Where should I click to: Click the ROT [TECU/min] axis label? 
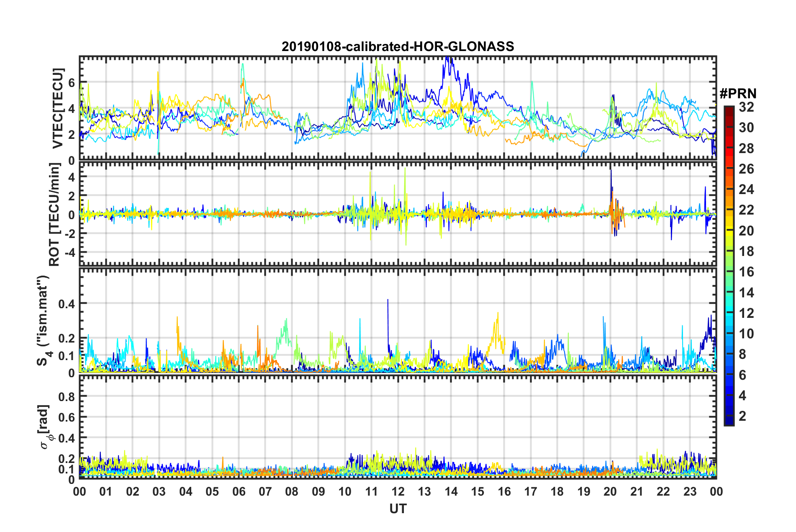click(x=54, y=215)
